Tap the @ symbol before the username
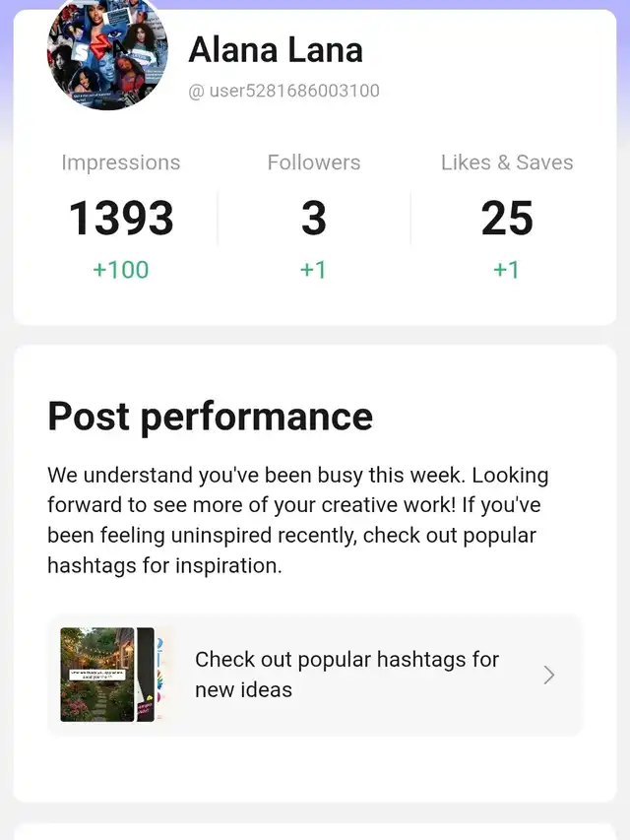This screenshot has width=630, height=840. click(196, 92)
